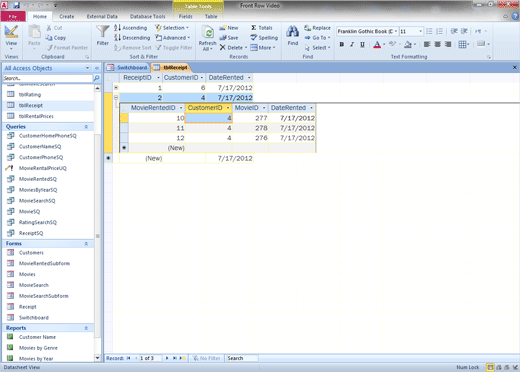Collapse the subdatasheet for receipt 2
520x372 pixels.
(116, 98)
